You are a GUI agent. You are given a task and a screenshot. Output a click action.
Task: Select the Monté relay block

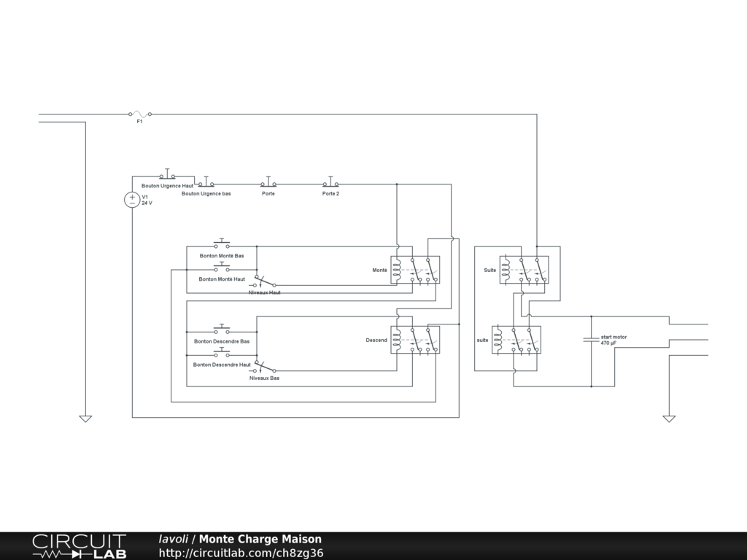click(x=415, y=270)
